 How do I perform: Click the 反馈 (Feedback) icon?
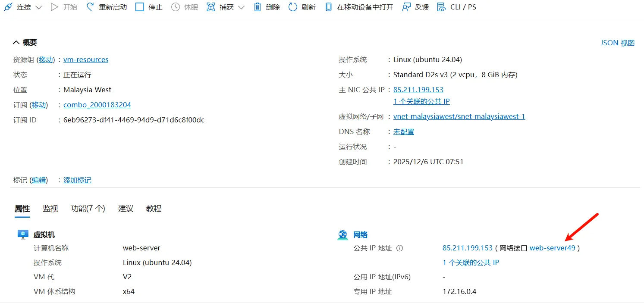[x=406, y=6]
